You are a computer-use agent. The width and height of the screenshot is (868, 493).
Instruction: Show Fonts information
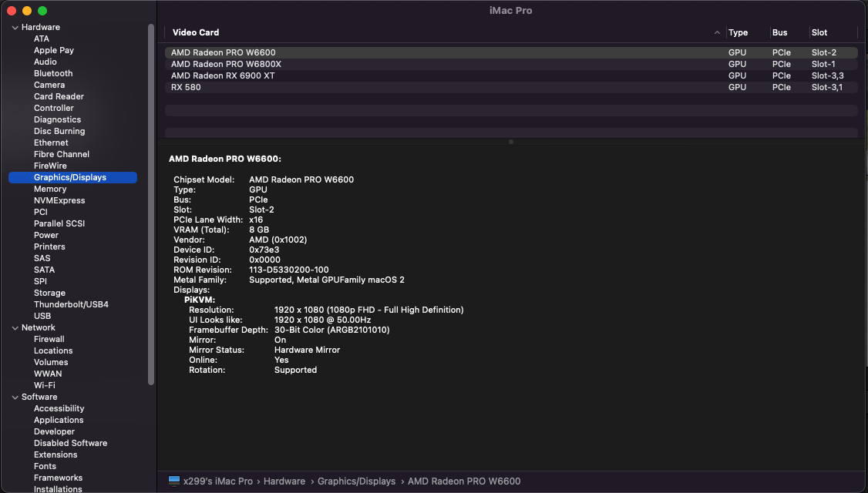(x=45, y=467)
